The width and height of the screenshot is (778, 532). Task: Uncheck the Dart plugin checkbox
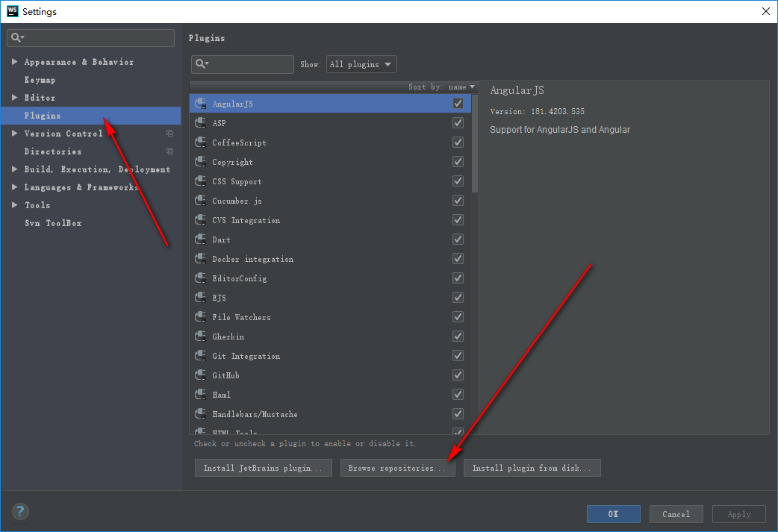[x=458, y=239]
